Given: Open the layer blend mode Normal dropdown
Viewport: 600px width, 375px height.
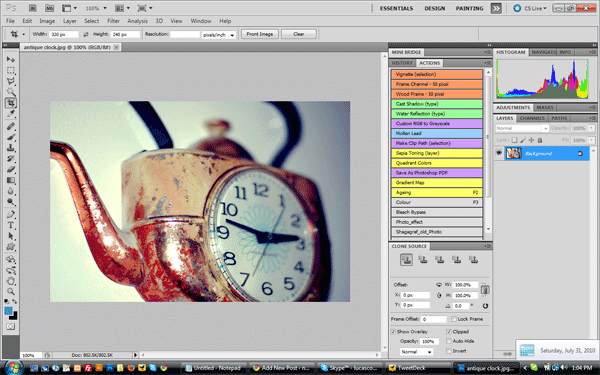Looking at the screenshot, I should tap(522, 128).
